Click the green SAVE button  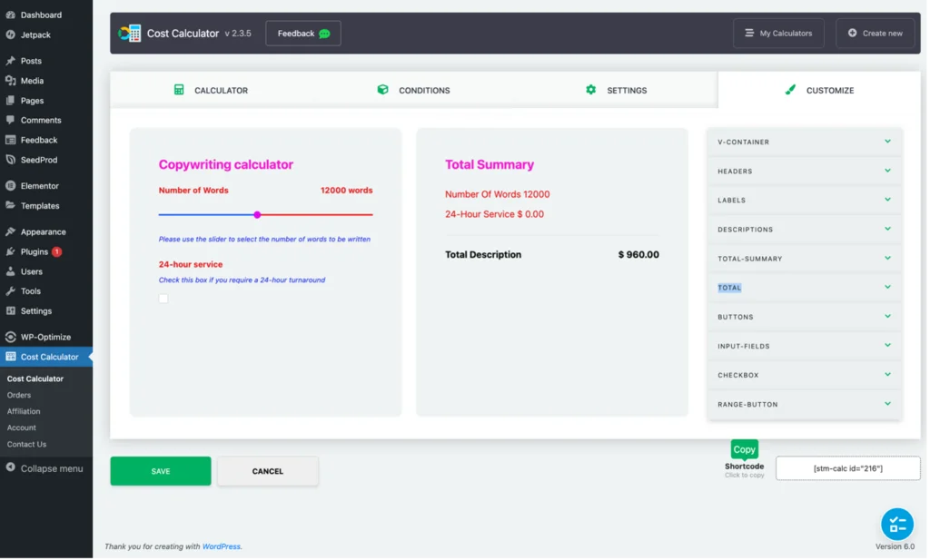click(162, 472)
